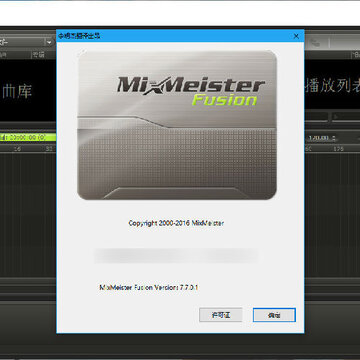Select the green 00:00:00 timeline position label
Screen dimensions: 360x360
tap(23, 137)
